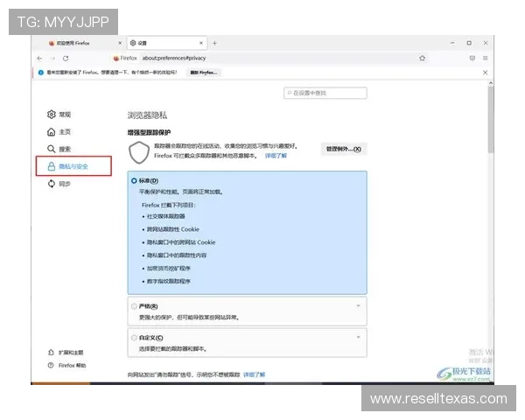Expand the Strict option chevron

coord(358,305)
